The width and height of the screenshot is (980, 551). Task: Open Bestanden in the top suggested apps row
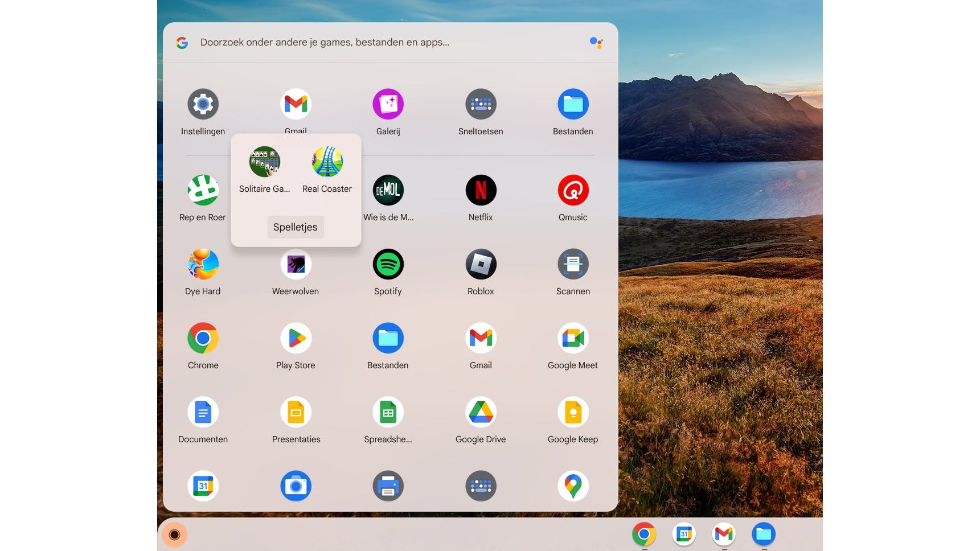(x=573, y=105)
